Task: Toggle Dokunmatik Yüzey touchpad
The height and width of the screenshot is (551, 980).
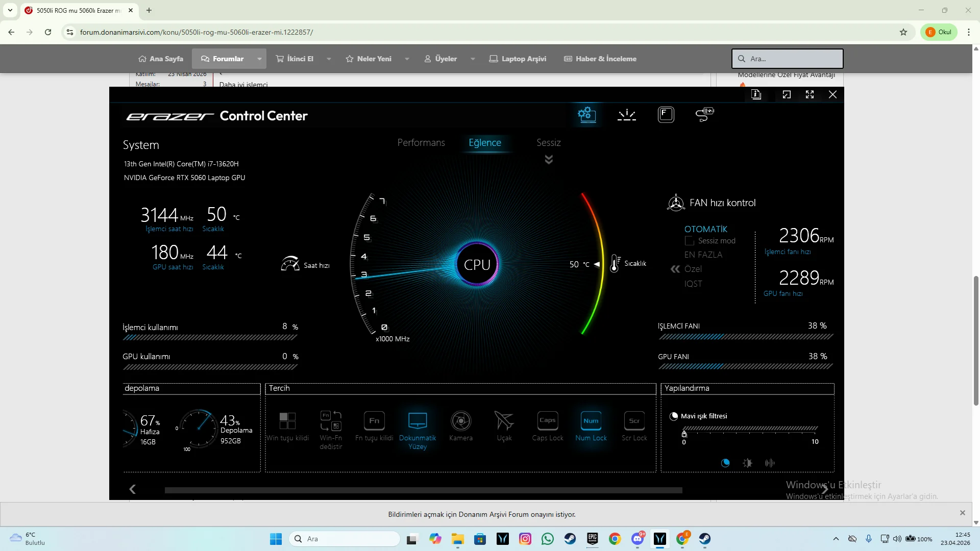Action: [x=418, y=421]
